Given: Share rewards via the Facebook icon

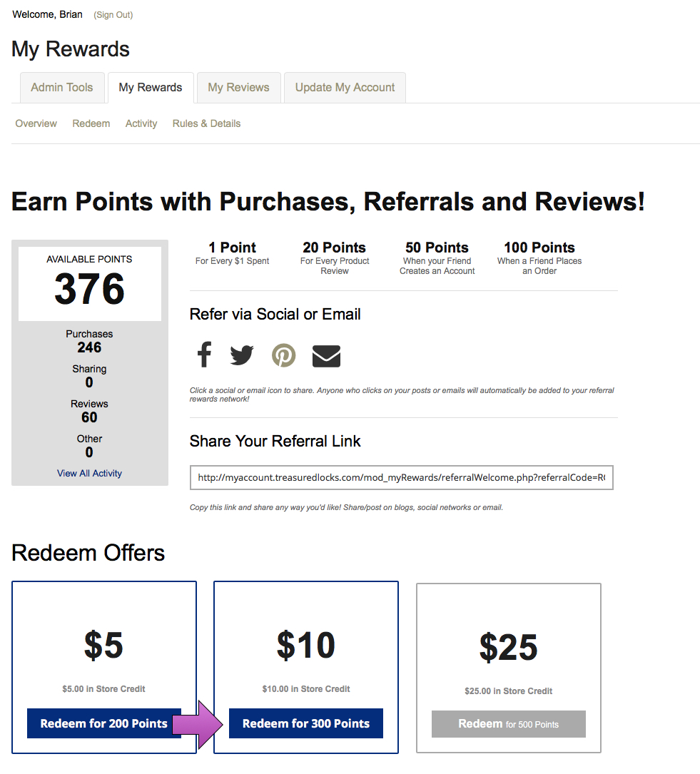Looking at the screenshot, I should click(204, 355).
